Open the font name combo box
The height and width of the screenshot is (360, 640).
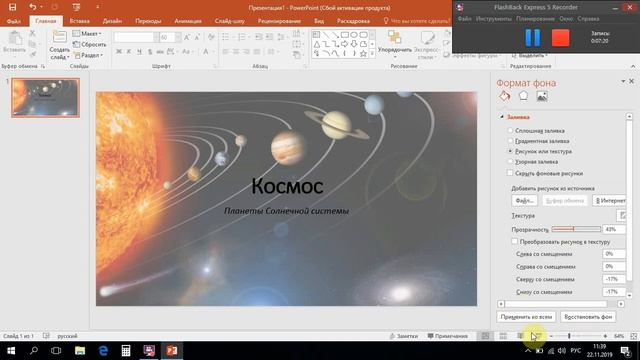[136, 38]
